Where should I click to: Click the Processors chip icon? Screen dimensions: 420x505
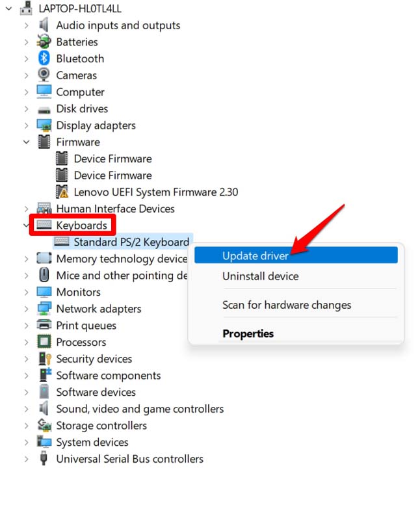[x=44, y=342]
